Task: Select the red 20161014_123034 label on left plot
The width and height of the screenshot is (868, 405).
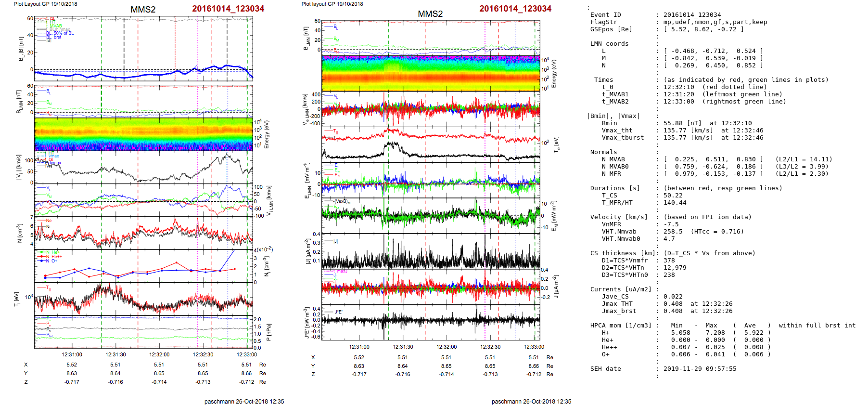Action: pos(228,9)
